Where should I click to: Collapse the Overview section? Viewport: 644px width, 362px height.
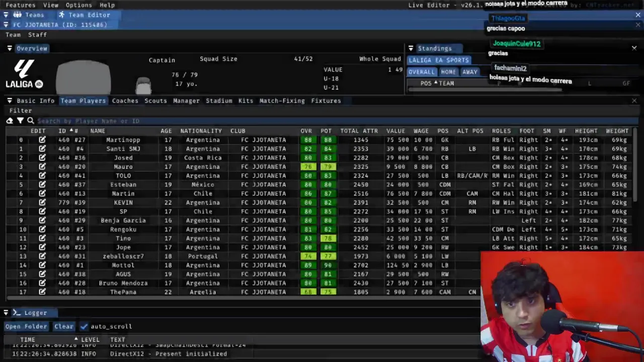click(x=10, y=48)
